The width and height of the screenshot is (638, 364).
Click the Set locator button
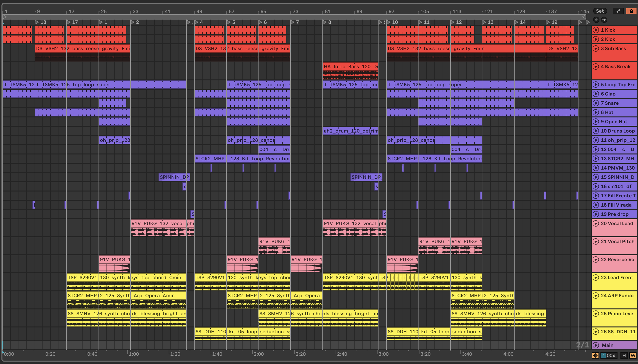coord(600,11)
